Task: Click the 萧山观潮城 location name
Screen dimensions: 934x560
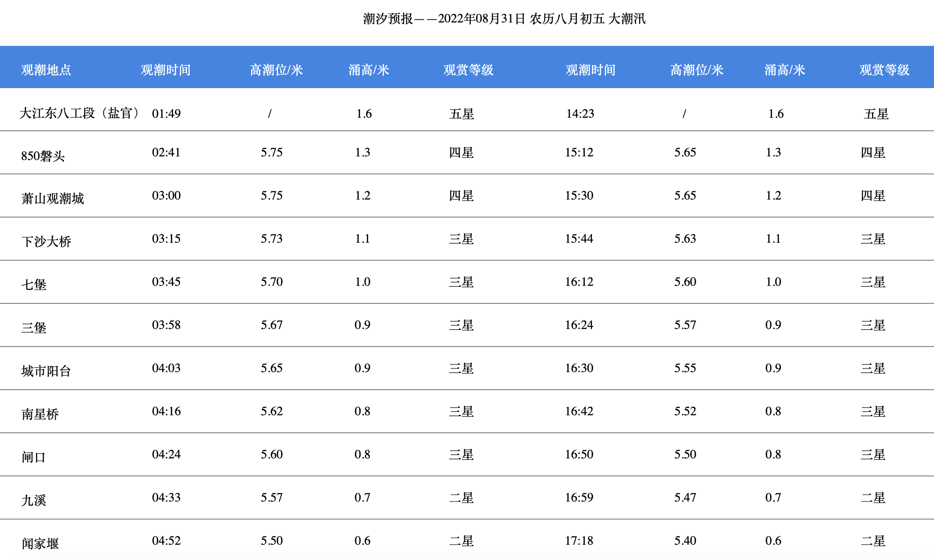Action: click(53, 198)
